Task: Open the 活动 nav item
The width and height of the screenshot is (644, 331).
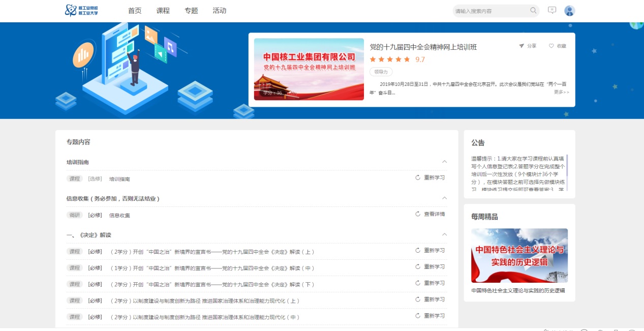Action: (220, 11)
